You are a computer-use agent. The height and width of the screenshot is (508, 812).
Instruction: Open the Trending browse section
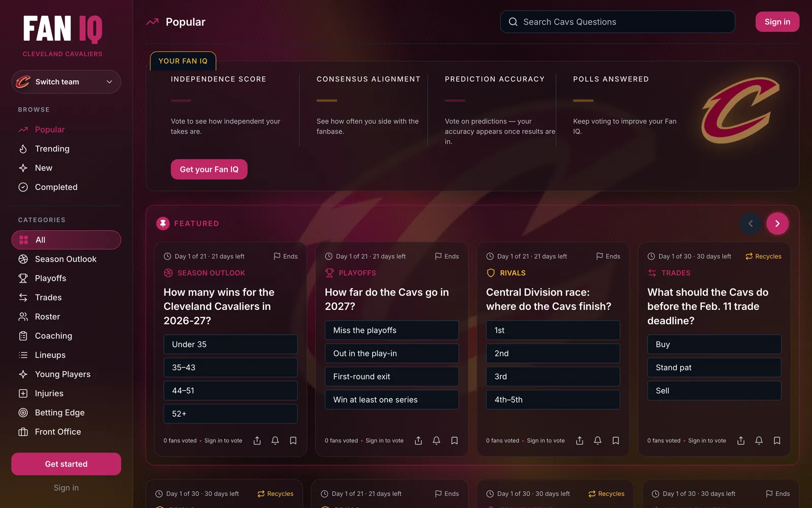66,149
